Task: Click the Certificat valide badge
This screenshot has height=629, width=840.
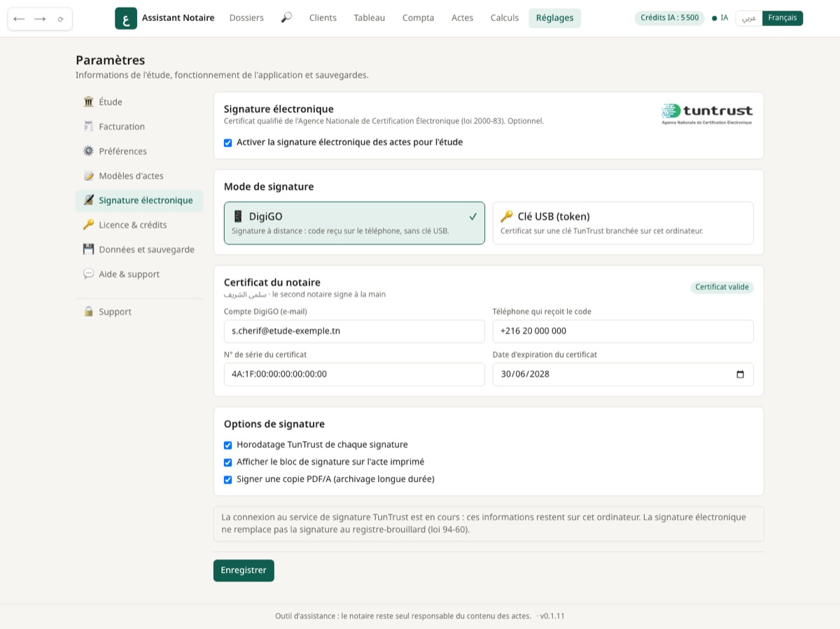Action: pyautogui.click(x=722, y=287)
